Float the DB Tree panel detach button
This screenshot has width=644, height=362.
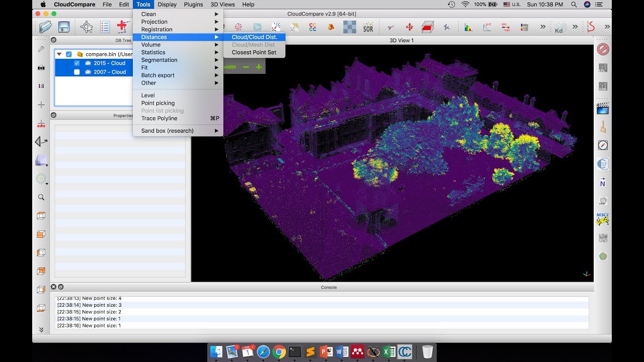tap(54, 40)
